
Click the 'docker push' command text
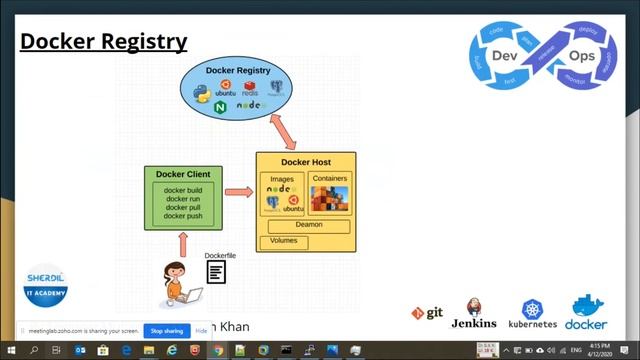click(183, 216)
